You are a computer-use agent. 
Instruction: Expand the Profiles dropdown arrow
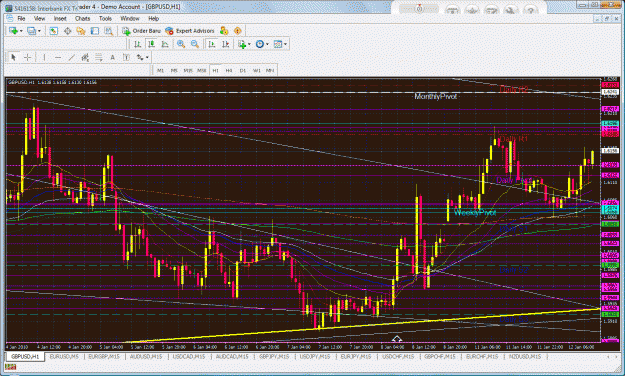[x=39, y=31]
